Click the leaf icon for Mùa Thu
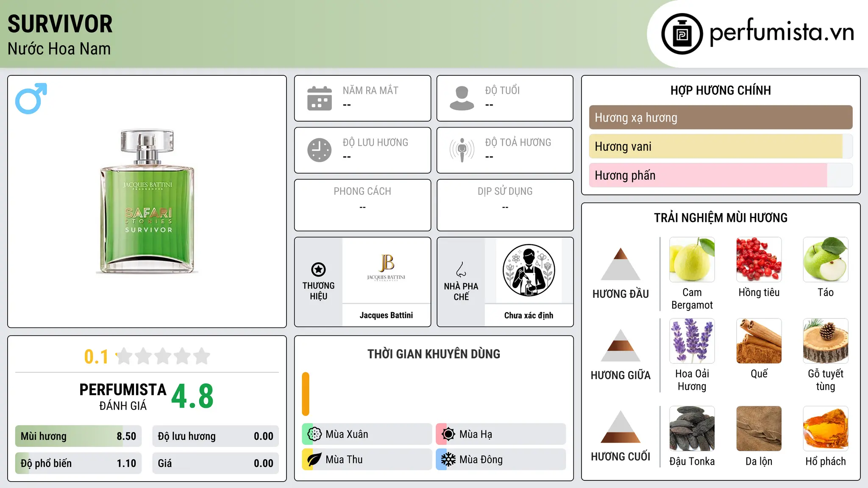The height and width of the screenshot is (488, 868). 314,460
